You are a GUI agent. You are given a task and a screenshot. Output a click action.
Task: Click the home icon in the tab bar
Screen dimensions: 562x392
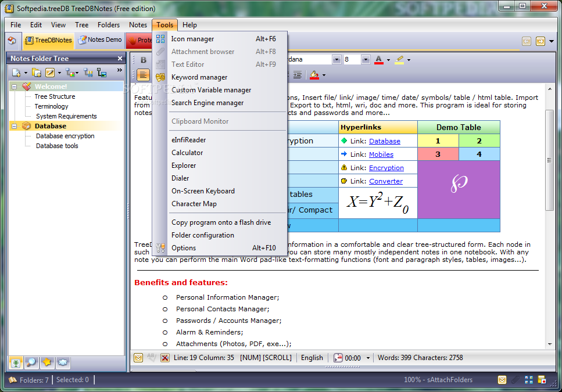(x=12, y=40)
